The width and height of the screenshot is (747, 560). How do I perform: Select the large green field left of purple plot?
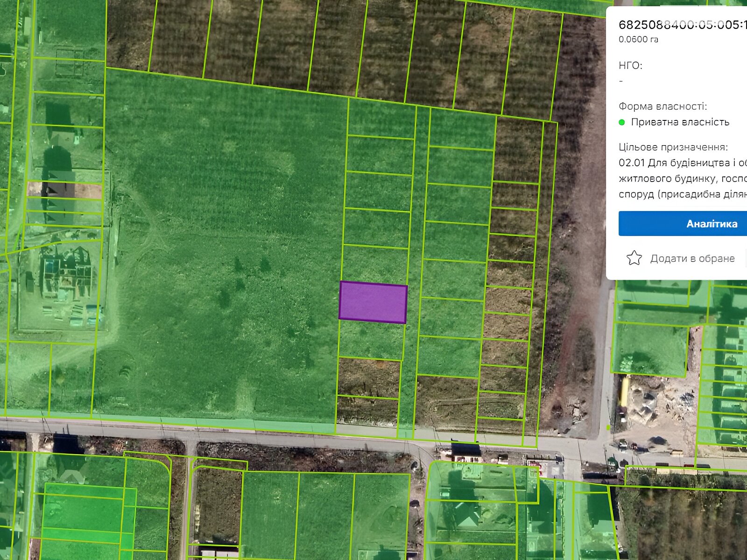click(x=219, y=243)
